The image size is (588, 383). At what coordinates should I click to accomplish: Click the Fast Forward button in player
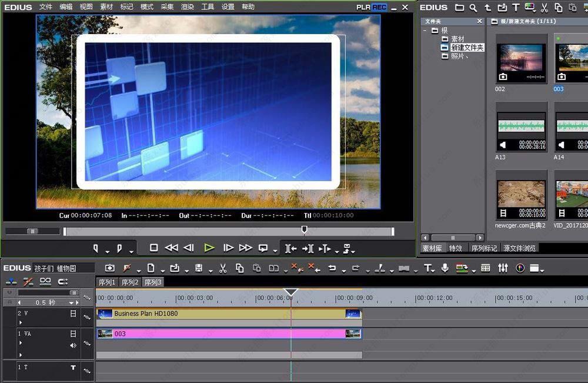pyautogui.click(x=246, y=248)
